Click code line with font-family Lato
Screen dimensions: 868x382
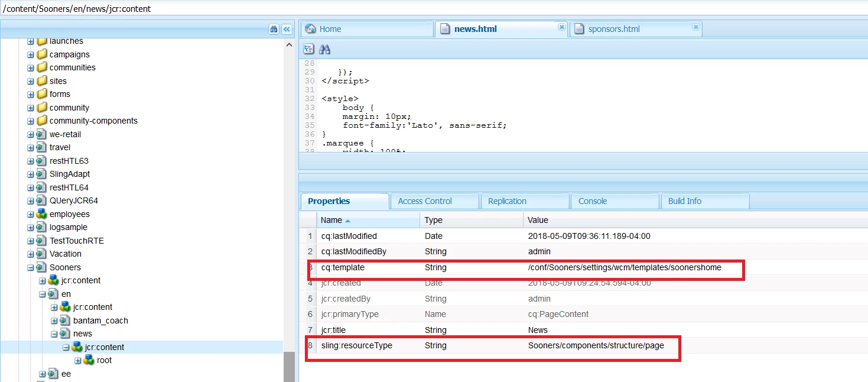(425, 125)
